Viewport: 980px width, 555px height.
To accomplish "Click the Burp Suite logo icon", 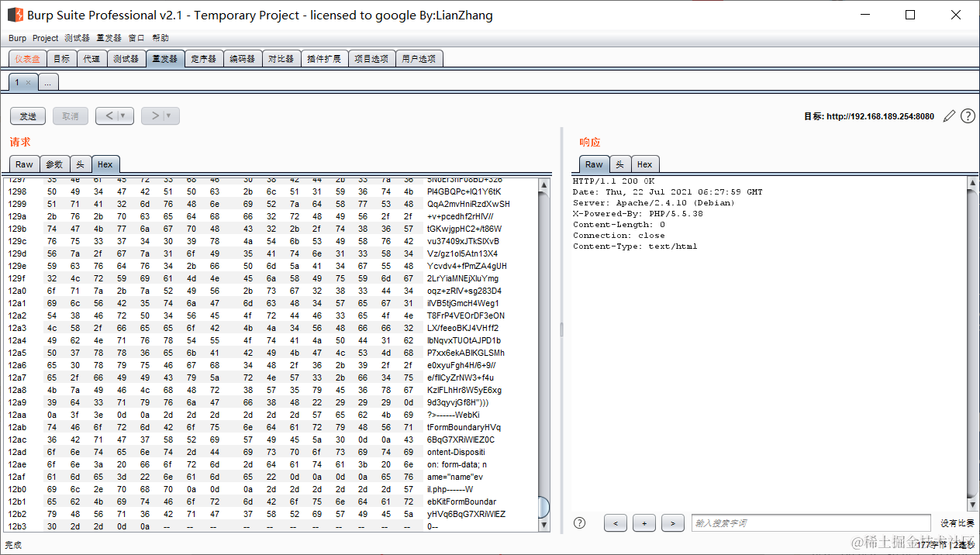I will pos(15,15).
